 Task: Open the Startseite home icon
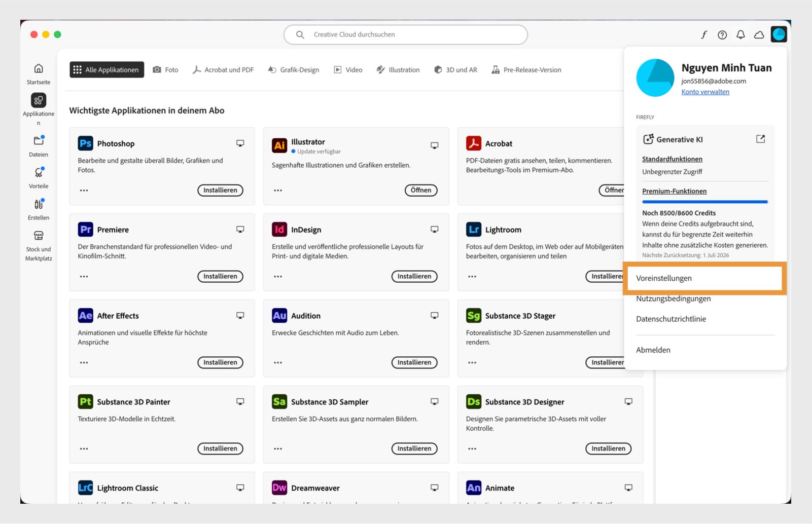[x=39, y=68]
